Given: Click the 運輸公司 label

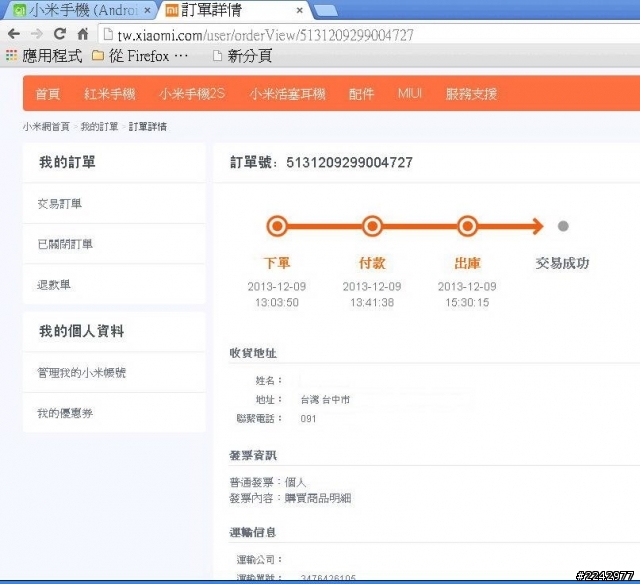Looking at the screenshot, I should point(259,560).
